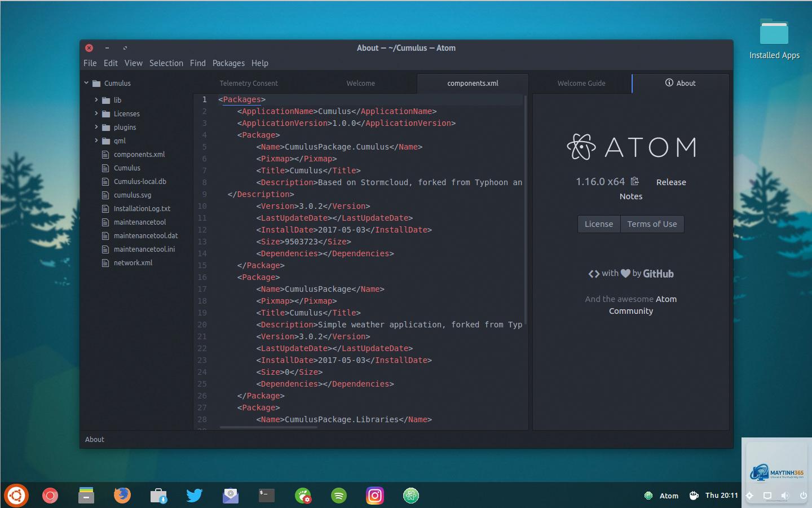Open the Packages menu

228,63
